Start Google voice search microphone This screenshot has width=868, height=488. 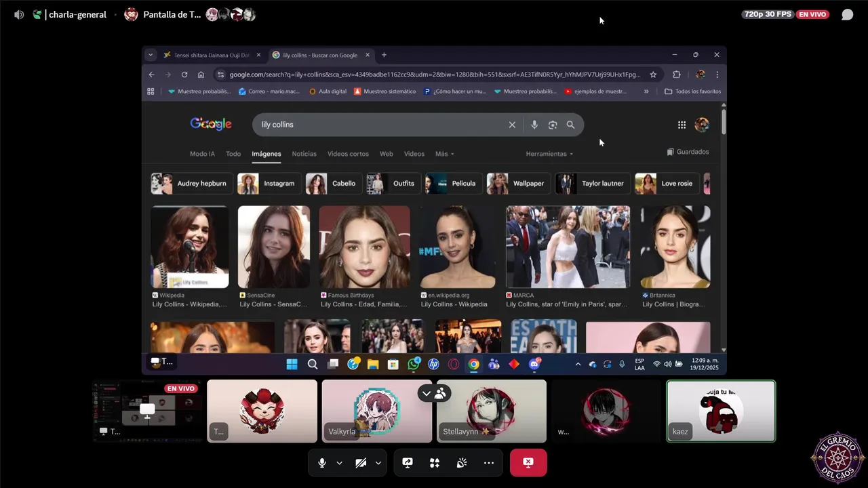pos(534,125)
